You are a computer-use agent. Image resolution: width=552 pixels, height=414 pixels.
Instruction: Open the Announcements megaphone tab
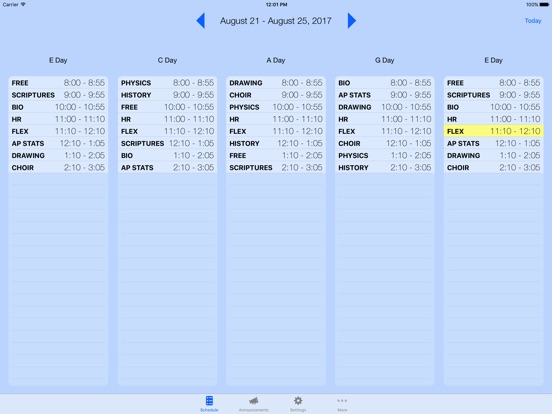pyautogui.click(x=253, y=404)
